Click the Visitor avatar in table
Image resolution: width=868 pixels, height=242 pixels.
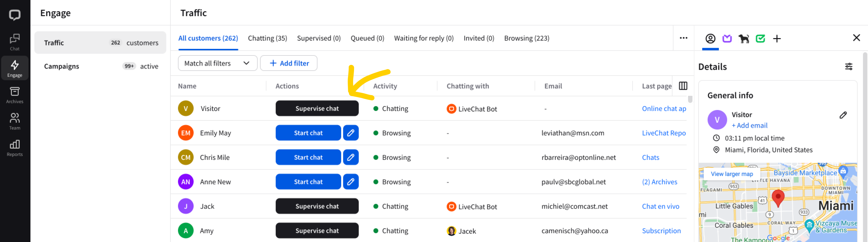click(x=186, y=108)
